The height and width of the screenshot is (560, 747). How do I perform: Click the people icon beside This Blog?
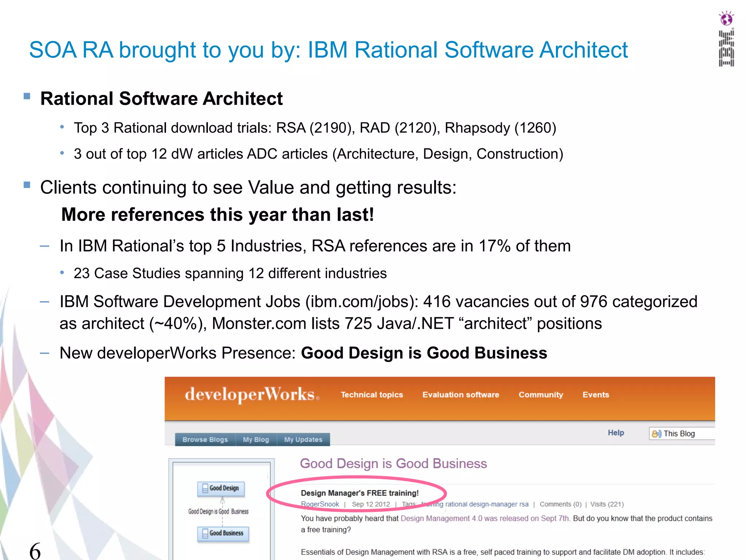point(656,433)
